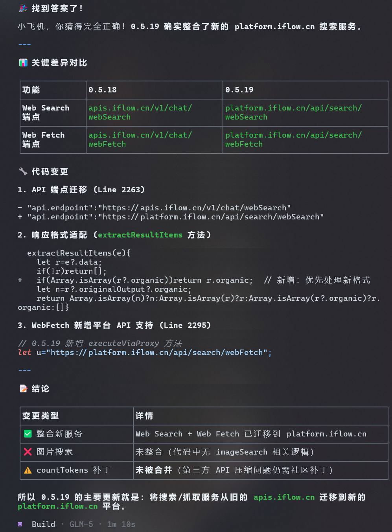Viewport: 392px width, 532px height.
Task: Click the green apis.iflow.cn link in the final summary
Action: [284, 497]
